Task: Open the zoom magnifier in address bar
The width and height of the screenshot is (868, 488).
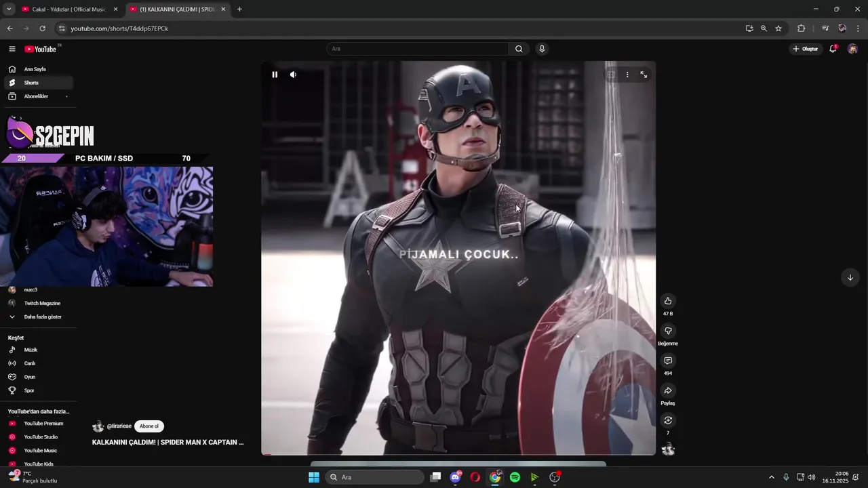Action: click(764, 28)
